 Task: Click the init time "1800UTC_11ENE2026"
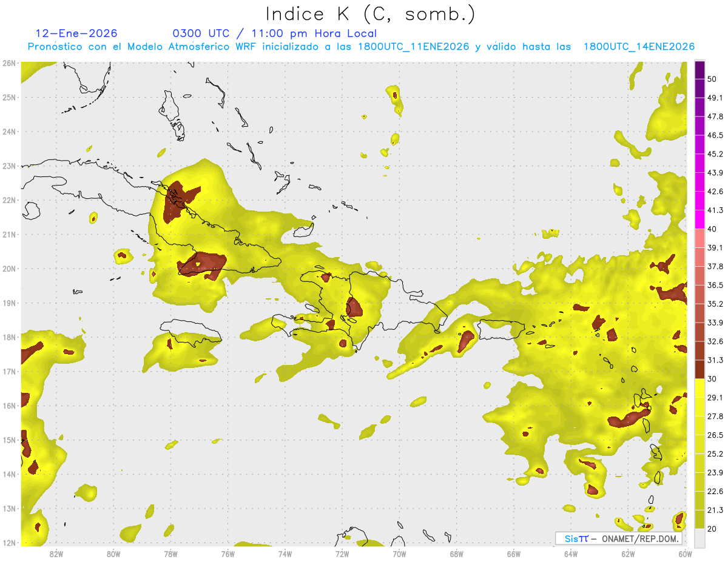point(414,47)
